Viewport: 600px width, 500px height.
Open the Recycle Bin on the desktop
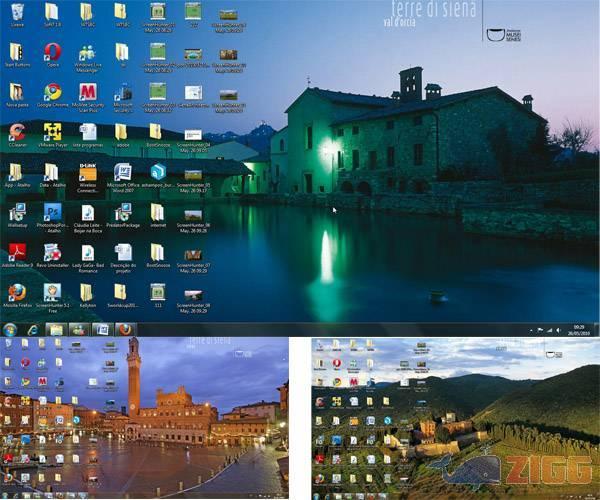[17, 12]
